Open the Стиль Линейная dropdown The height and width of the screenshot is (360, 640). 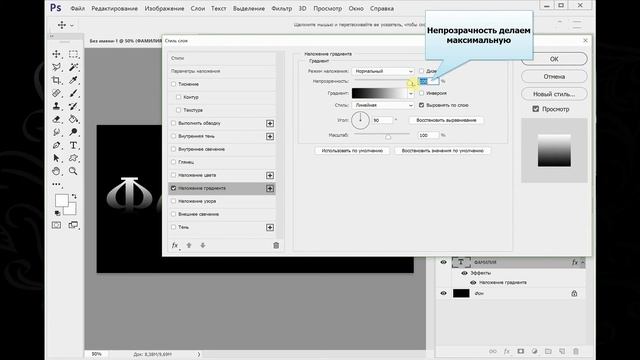pyautogui.click(x=383, y=105)
